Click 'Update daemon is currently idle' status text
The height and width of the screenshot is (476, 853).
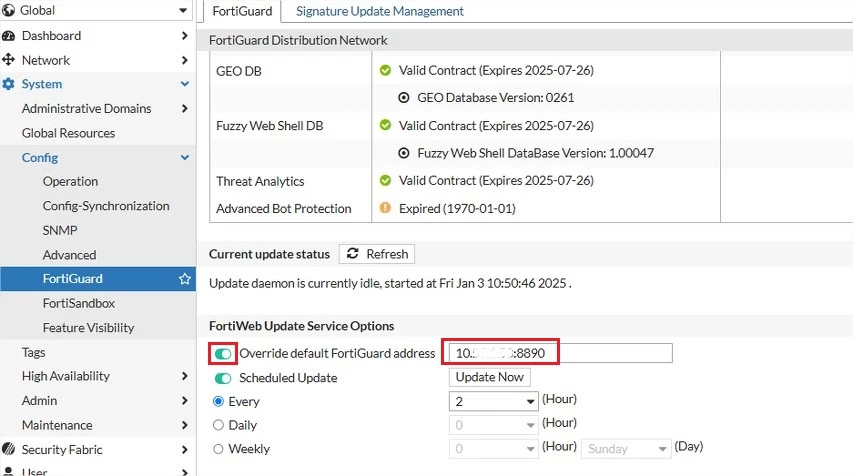click(x=390, y=283)
